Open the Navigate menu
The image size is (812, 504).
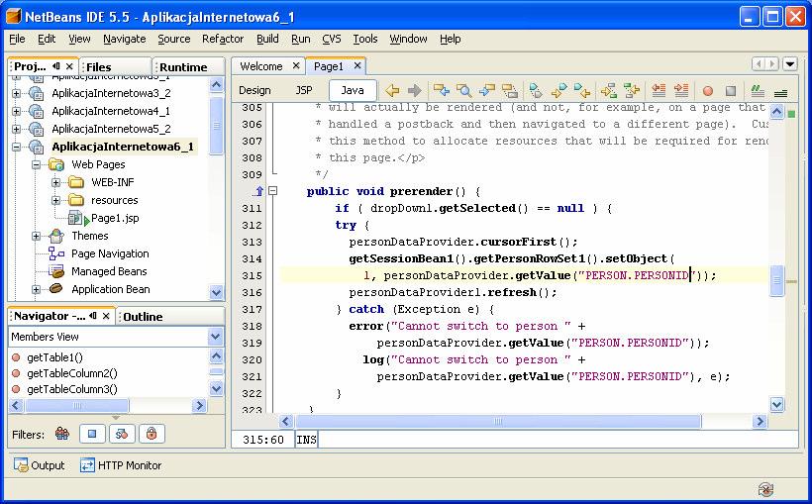coord(125,39)
